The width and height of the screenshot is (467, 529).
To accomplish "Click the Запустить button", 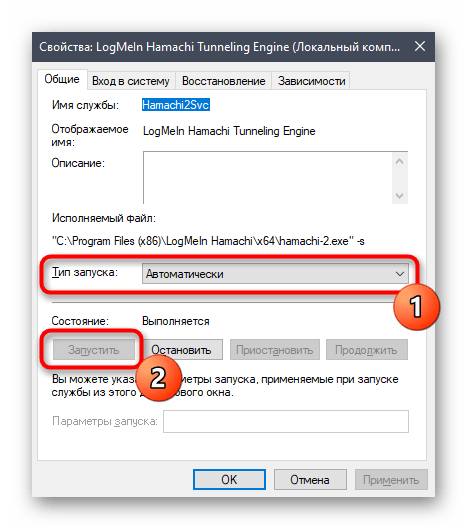I will [94, 350].
